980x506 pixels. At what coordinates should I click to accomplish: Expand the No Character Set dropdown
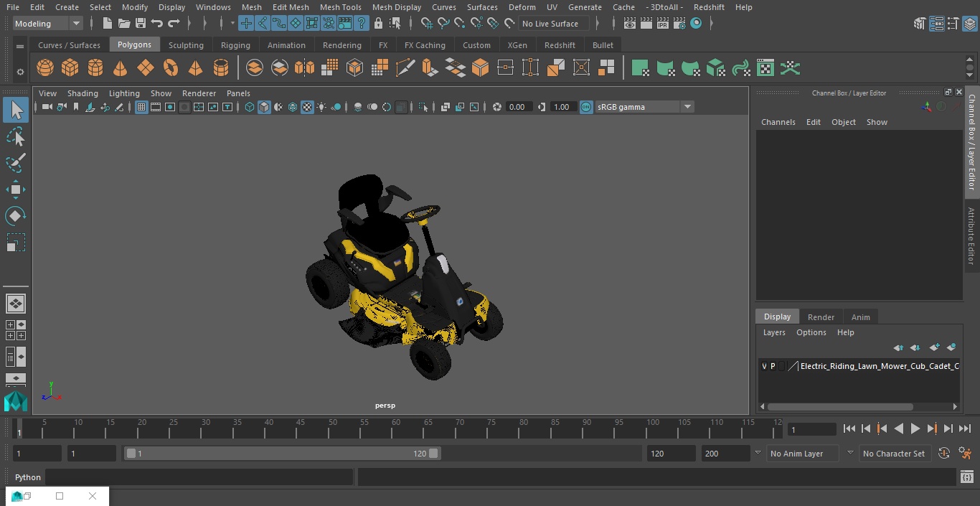[x=894, y=454]
